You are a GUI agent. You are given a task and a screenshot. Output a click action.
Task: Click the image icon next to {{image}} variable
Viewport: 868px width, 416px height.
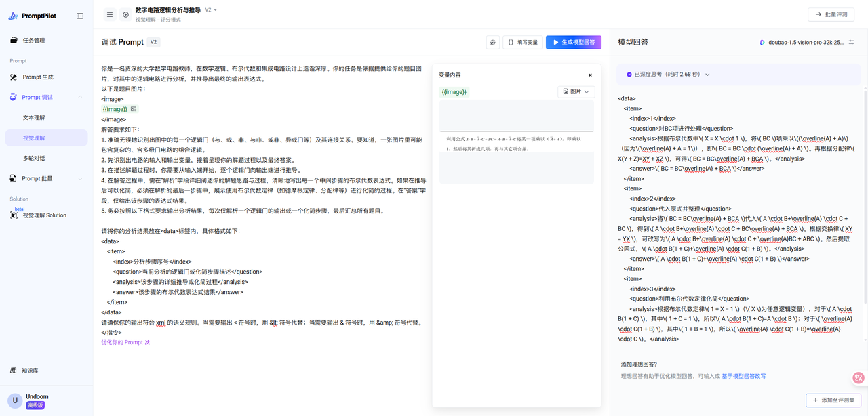point(134,109)
